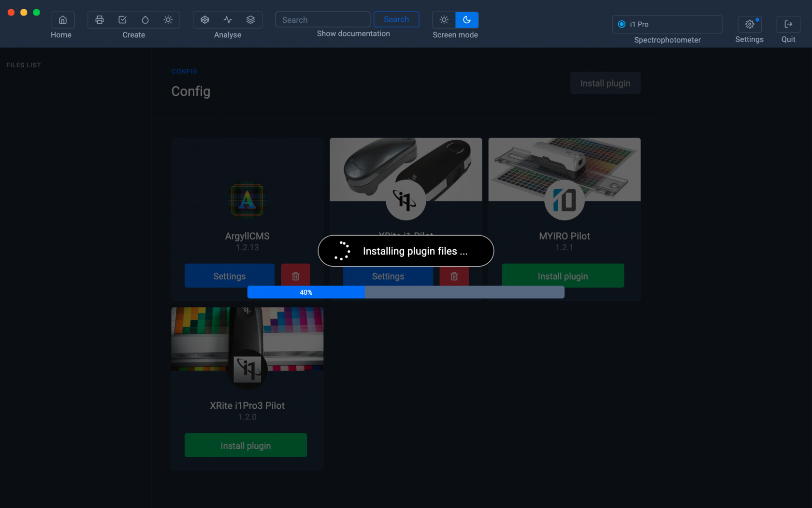The width and height of the screenshot is (812, 508).
Task: Click the Analyse group label
Action: [x=228, y=35]
